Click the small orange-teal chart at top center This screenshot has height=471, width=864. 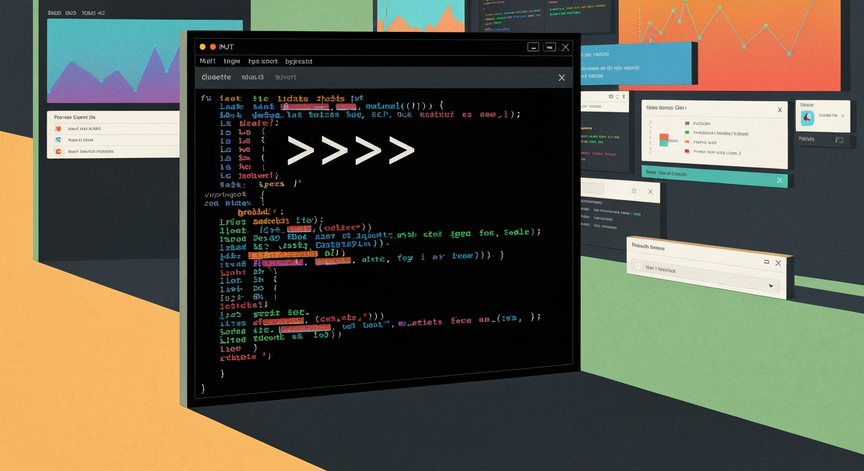pyautogui.click(x=420, y=15)
